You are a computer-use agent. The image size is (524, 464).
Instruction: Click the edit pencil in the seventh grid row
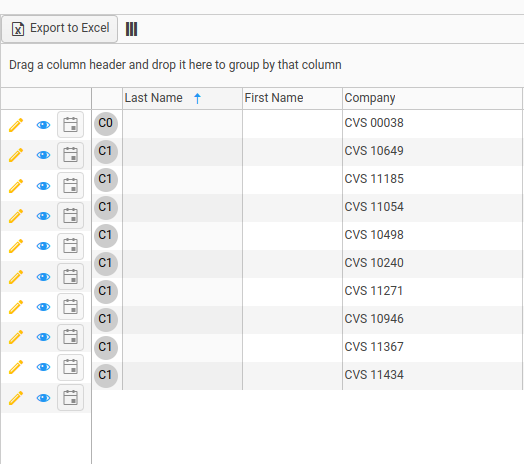pyautogui.click(x=16, y=307)
